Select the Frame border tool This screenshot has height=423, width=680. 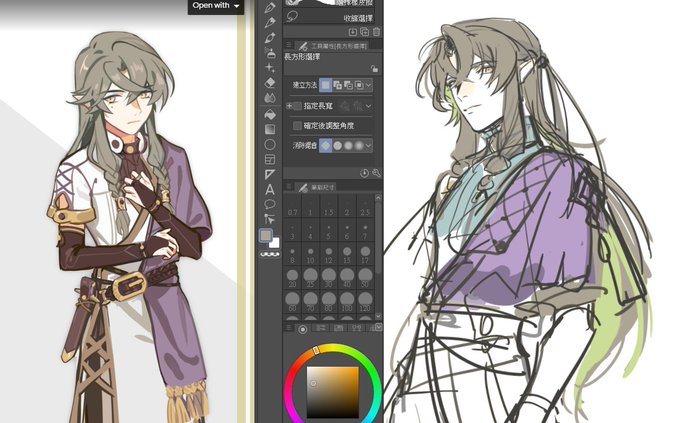[x=270, y=160]
